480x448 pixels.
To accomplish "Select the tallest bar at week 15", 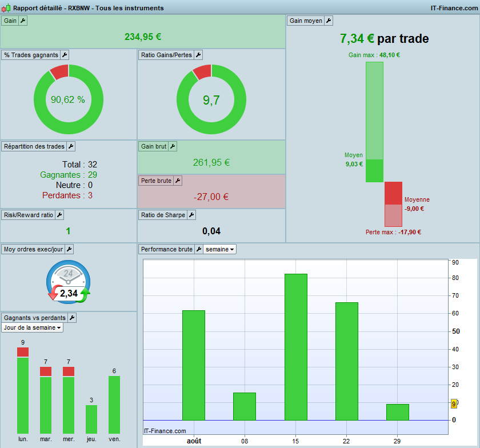I will point(296,347).
